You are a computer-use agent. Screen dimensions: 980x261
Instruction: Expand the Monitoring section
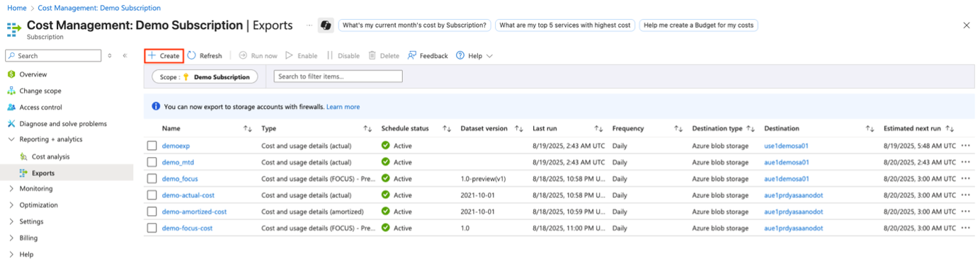tap(11, 189)
